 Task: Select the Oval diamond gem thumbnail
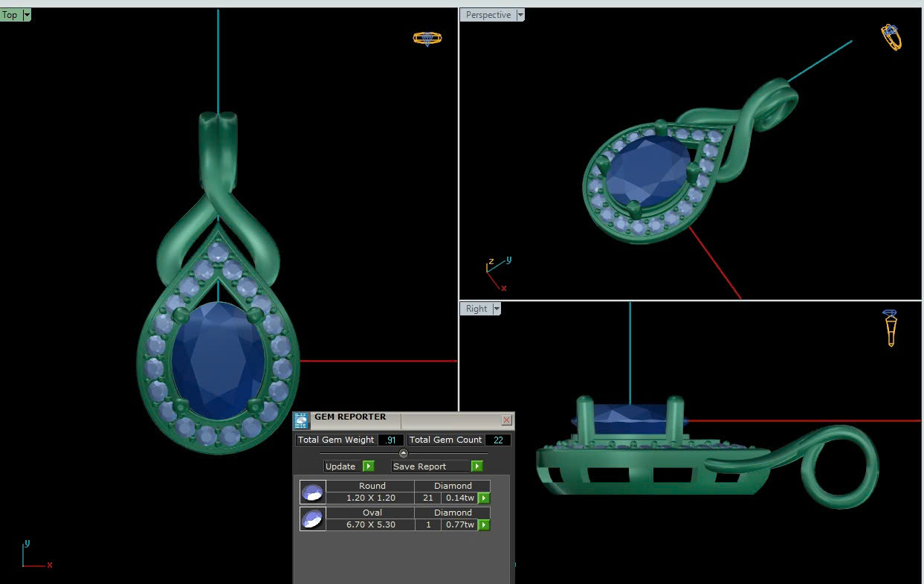tap(313, 519)
